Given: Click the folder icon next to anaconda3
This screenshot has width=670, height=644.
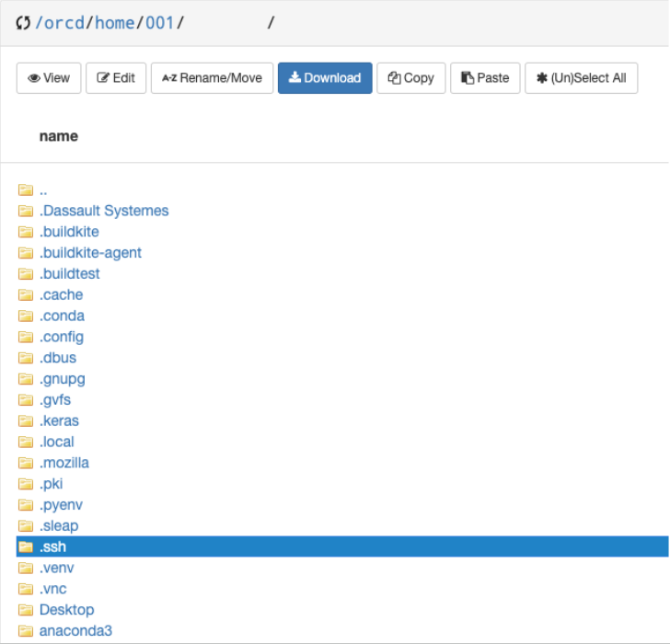Looking at the screenshot, I should point(26,631).
